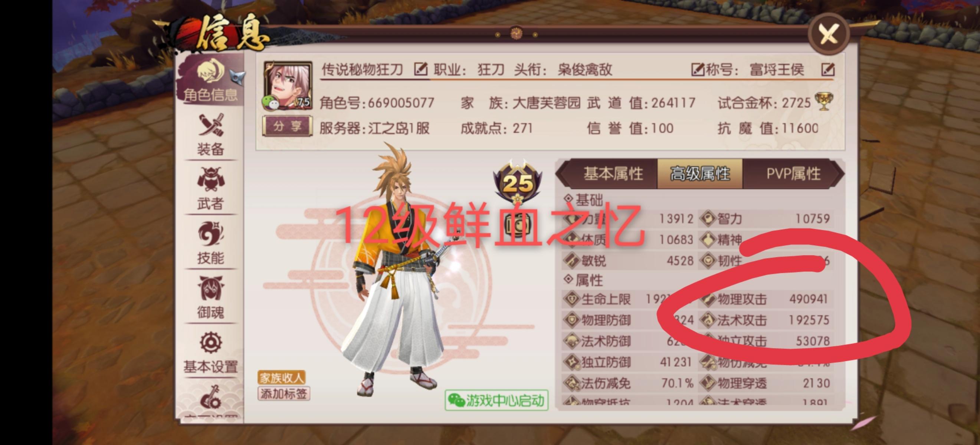Click the 家族收人 tag label
Screen dimensions: 980x445
tap(282, 378)
